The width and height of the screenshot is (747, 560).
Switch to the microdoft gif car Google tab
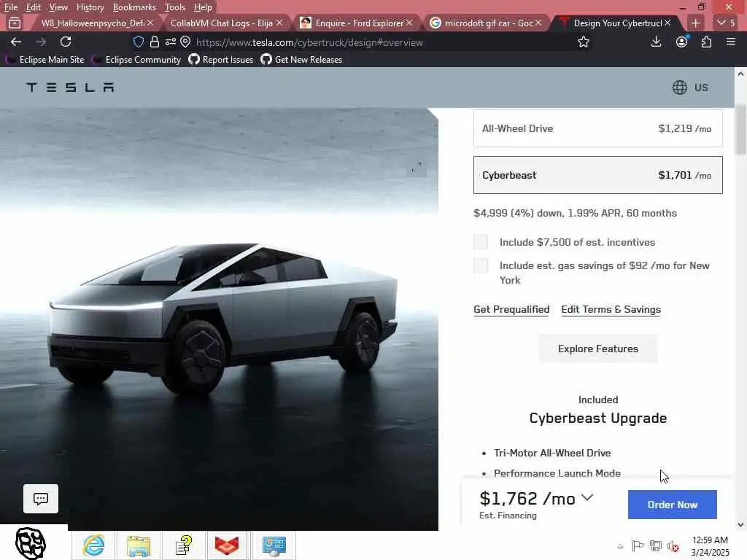488,23
